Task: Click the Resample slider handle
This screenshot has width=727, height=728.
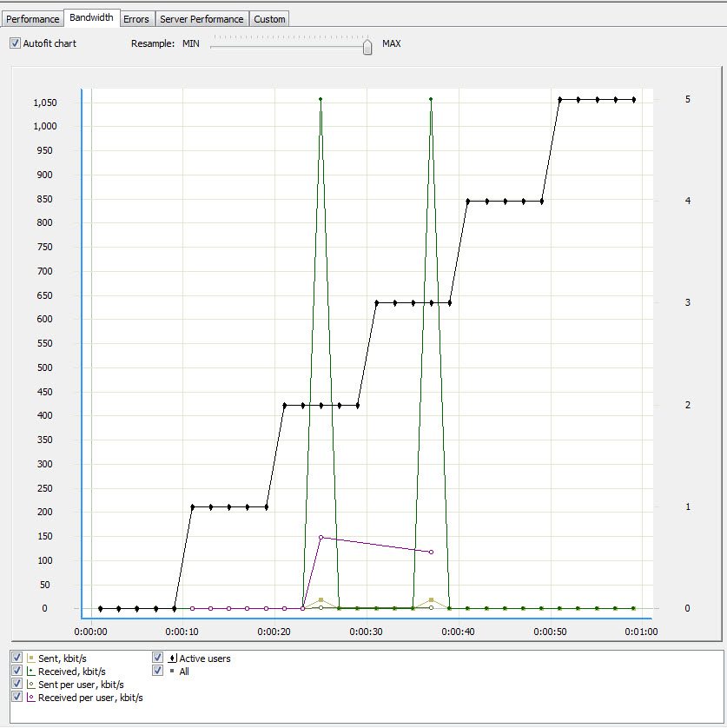Action: [367, 47]
